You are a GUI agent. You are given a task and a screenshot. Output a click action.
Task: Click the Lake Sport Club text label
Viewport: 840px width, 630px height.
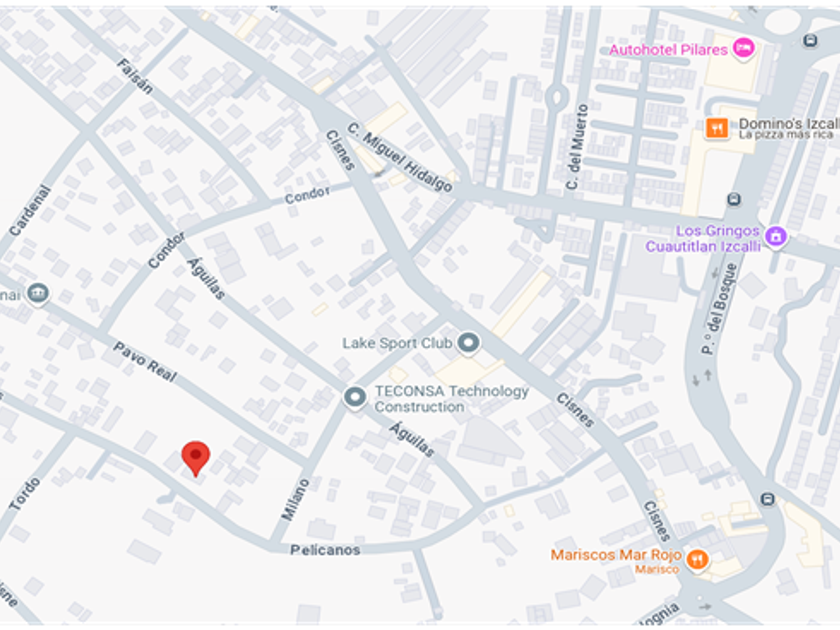[x=397, y=343]
